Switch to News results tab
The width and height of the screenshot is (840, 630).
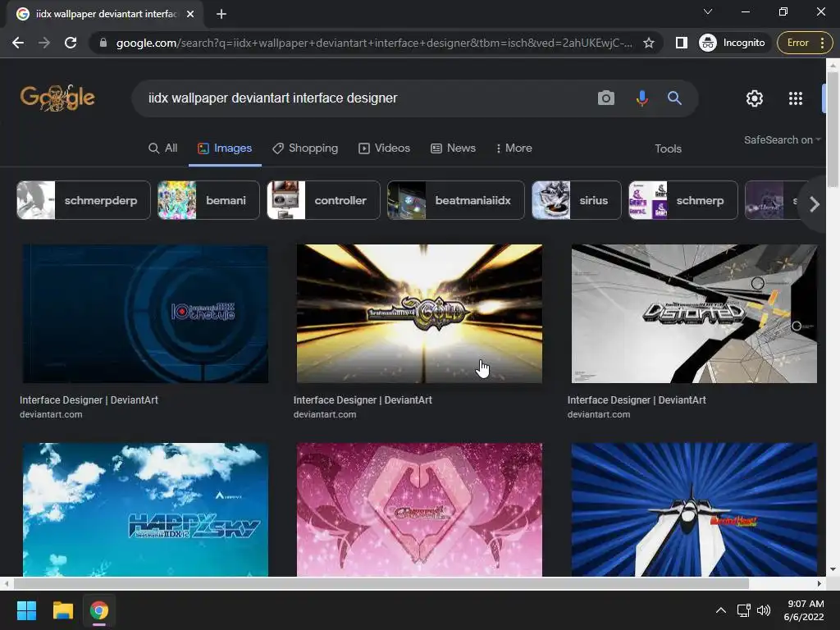pyautogui.click(x=453, y=148)
